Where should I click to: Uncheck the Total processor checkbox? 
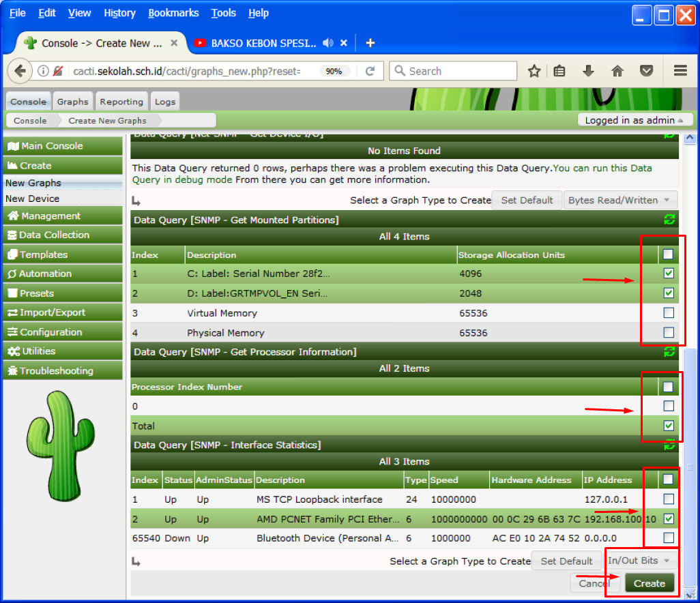click(x=669, y=426)
